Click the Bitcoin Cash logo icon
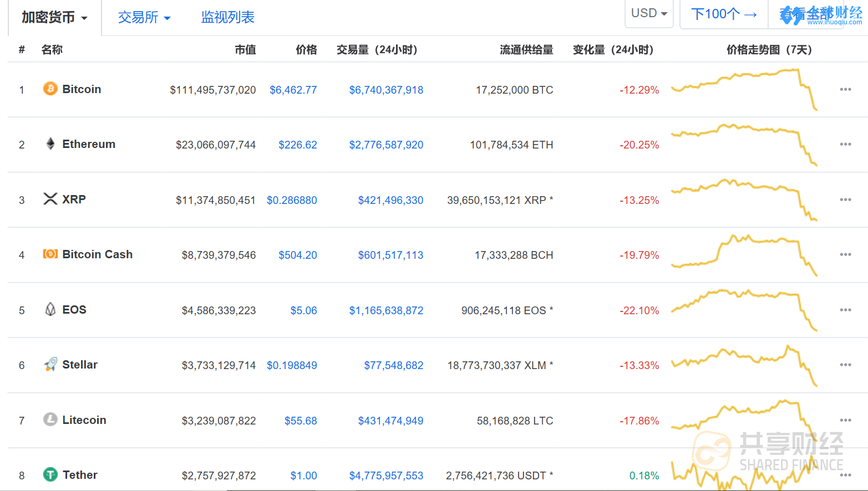868x491 pixels. click(x=50, y=254)
